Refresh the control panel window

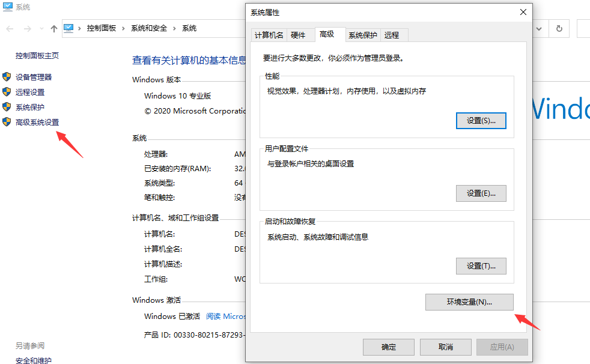coord(559,28)
